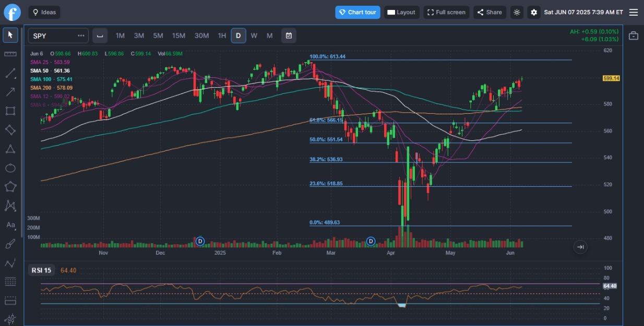Open the Finviz home logo
Viewport: 644px width, 326px height.
12,12
